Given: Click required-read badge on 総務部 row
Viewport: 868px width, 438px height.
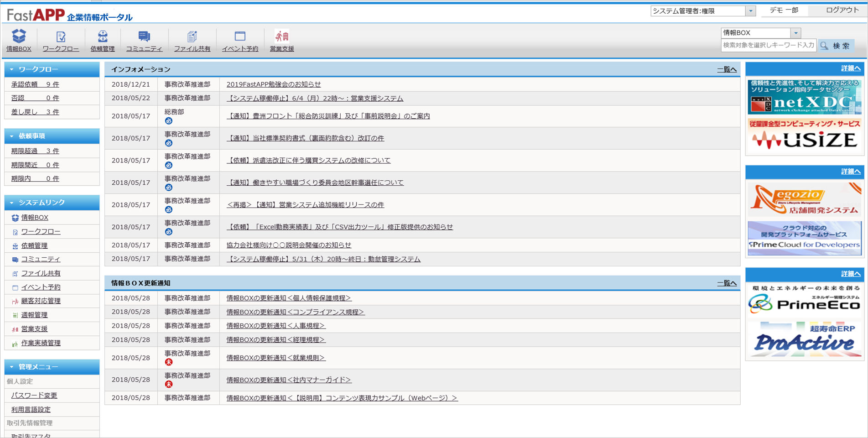Looking at the screenshot, I should 169,121.
